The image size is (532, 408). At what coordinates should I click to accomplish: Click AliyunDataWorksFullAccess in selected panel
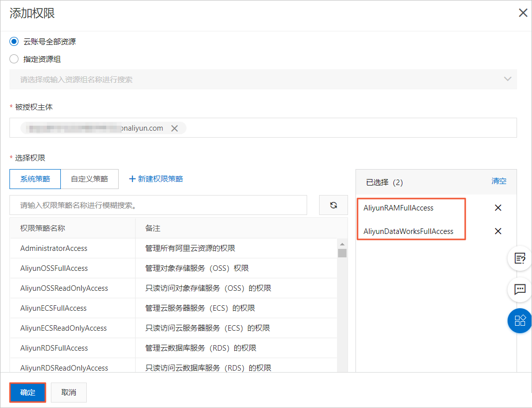(x=408, y=231)
